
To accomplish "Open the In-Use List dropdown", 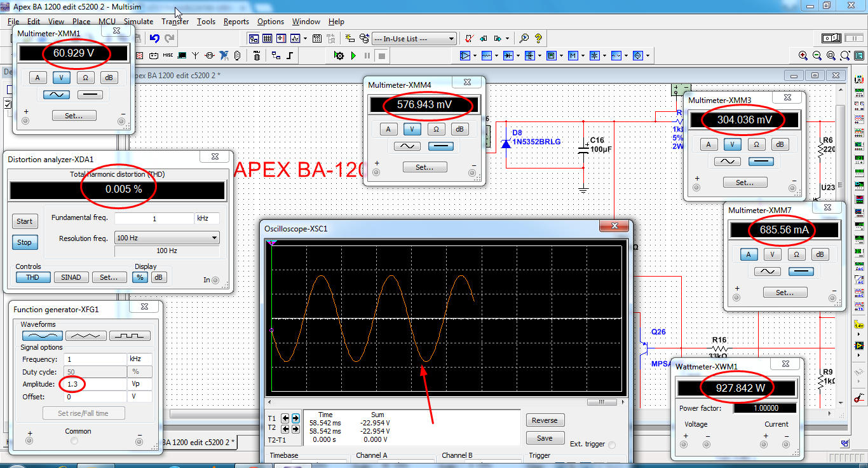I will coord(414,38).
